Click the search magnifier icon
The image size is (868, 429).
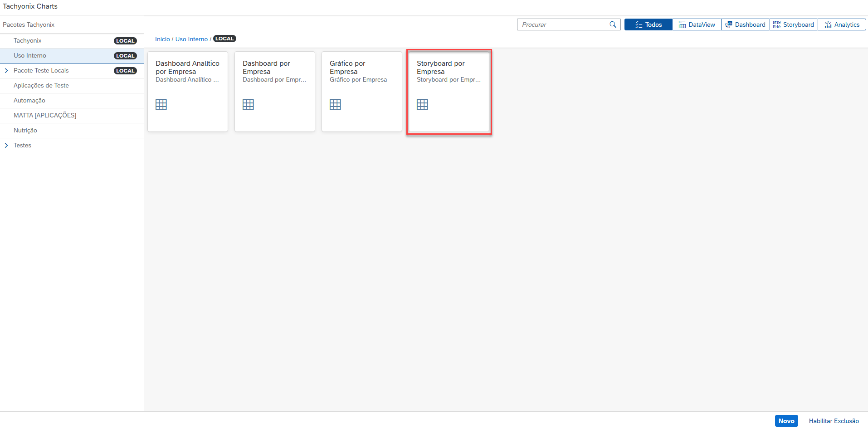613,24
